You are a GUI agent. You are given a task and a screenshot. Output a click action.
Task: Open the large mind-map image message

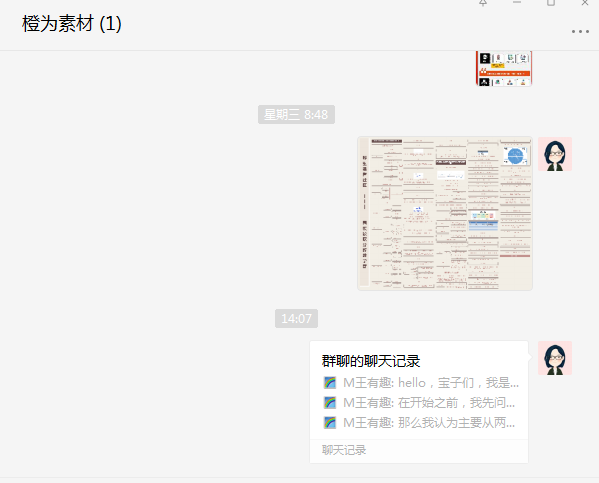[445, 213]
